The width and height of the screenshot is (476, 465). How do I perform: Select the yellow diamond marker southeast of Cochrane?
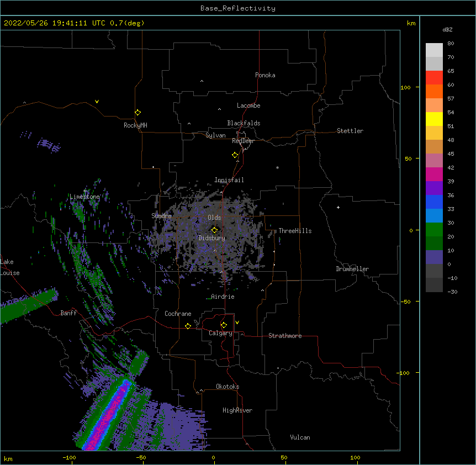(188, 326)
